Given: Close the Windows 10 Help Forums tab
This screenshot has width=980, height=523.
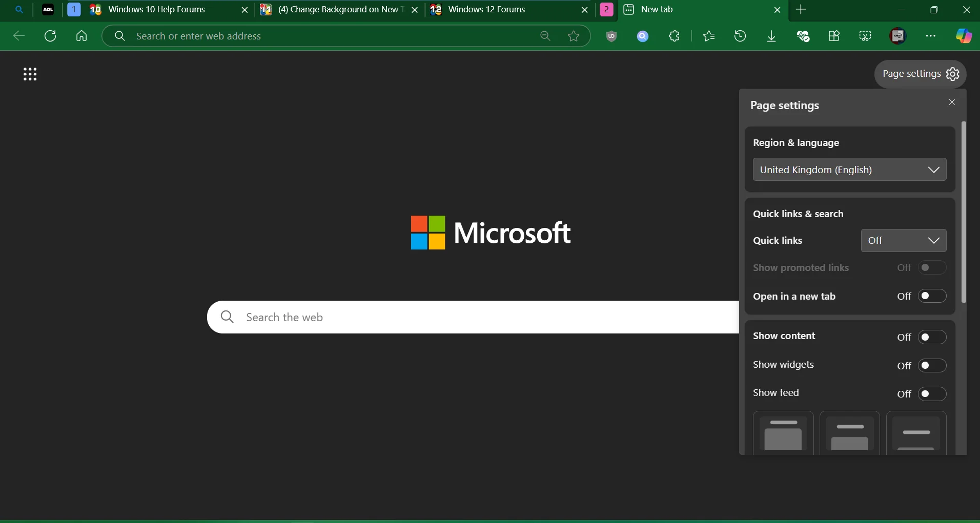Looking at the screenshot, I should pos(245,10).
